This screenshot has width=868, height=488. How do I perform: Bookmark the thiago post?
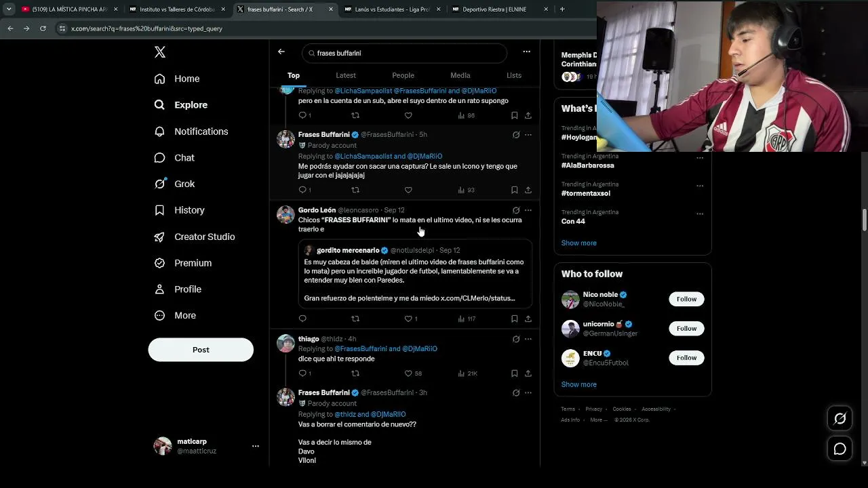pyautogui.click(x=515, y=373)
